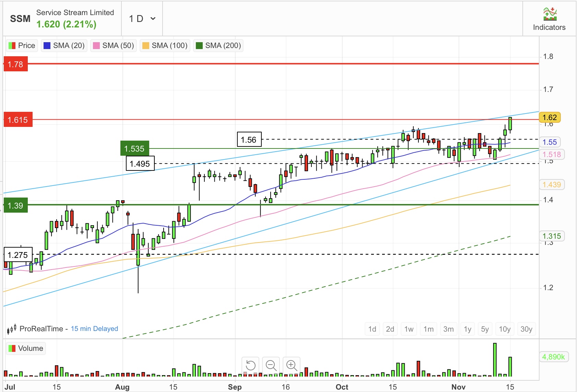Screen dimensions: 580x392
Task: Click the 1.439 SMA 100 value tag
Action: (x=552, y=185)
